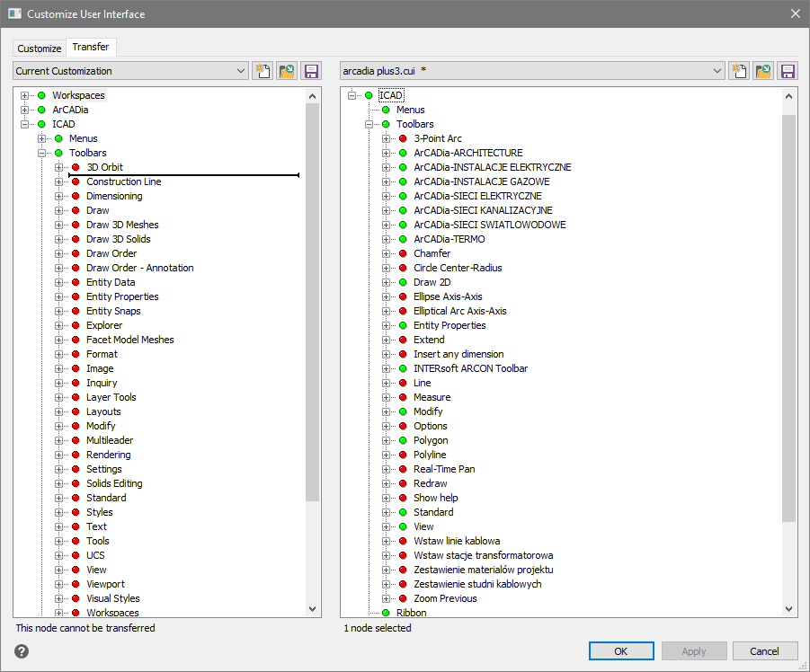Select ArCADia-SIECI SWIATLOWODOWE toolbar

(x=490, y=225)
